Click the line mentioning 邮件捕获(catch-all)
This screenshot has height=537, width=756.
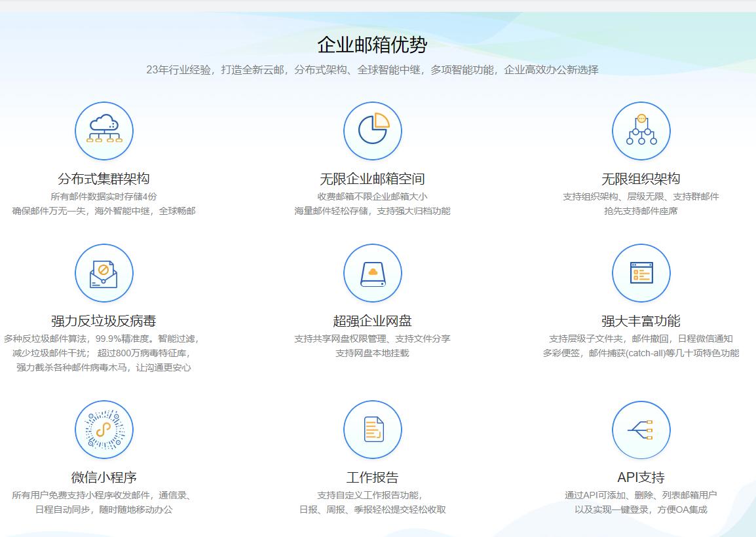[x=641, y=354]
